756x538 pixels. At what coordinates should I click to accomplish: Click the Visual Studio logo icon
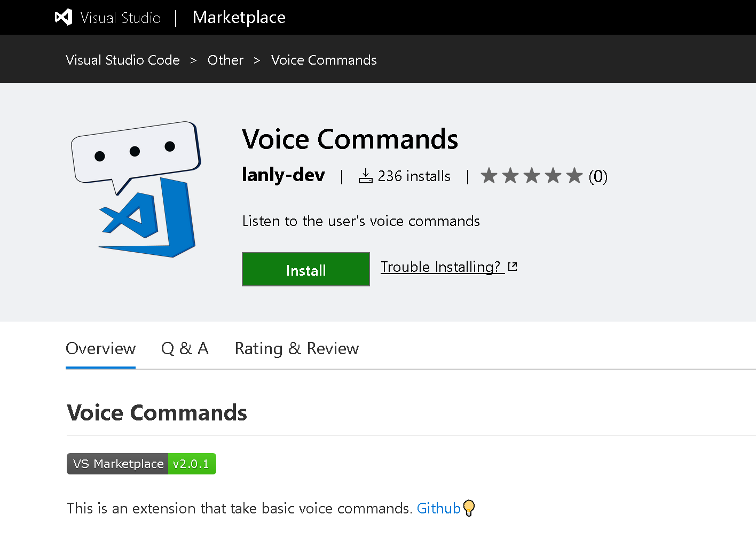click(x=64, y=17)
